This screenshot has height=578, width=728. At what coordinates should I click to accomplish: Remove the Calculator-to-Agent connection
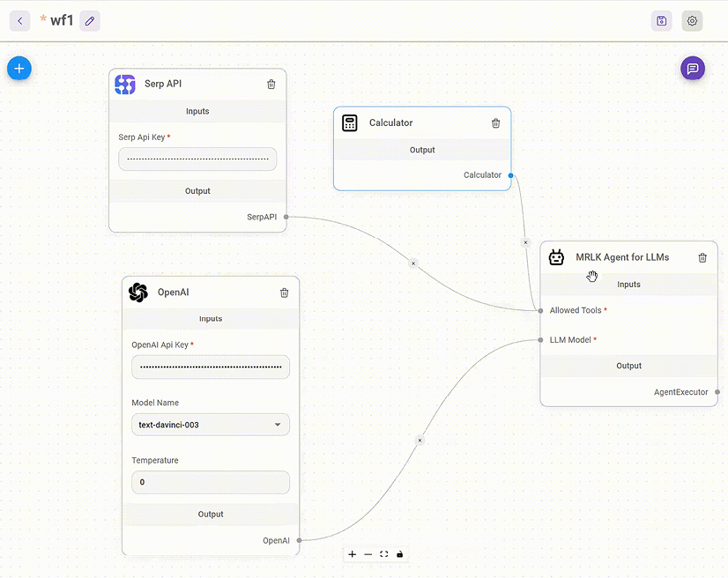click(x=525, y=241)
